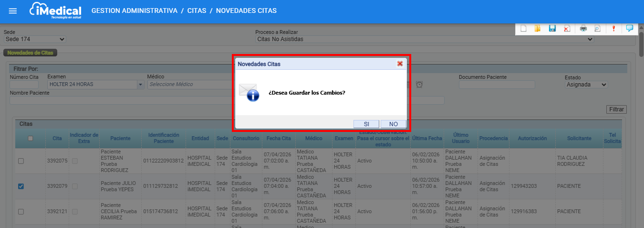Uncheck the box for cita 3392079

(21, 186)
